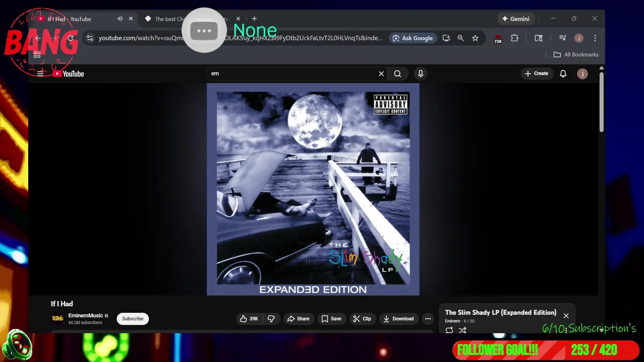Subscribe to EminemMusic channel
The image size is (644, 362).
(x=133, y=319)
